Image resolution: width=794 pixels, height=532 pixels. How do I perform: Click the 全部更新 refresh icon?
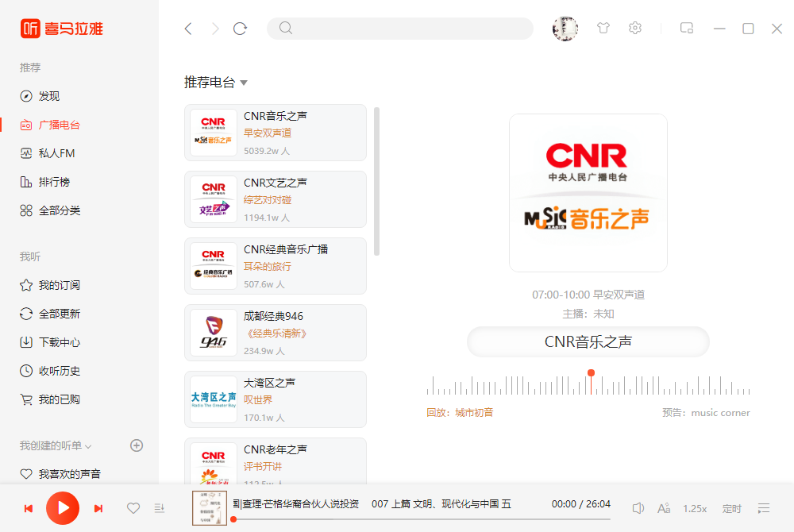[x=26, y=314]
